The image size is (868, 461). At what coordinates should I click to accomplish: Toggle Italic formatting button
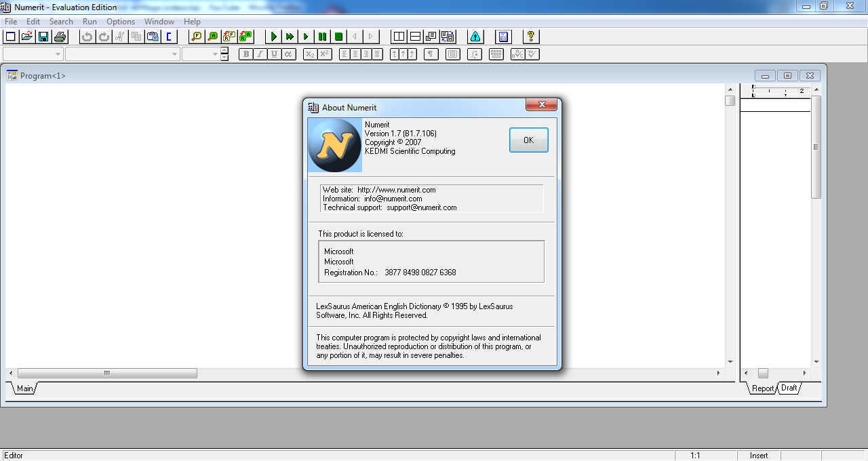point(260,54)
